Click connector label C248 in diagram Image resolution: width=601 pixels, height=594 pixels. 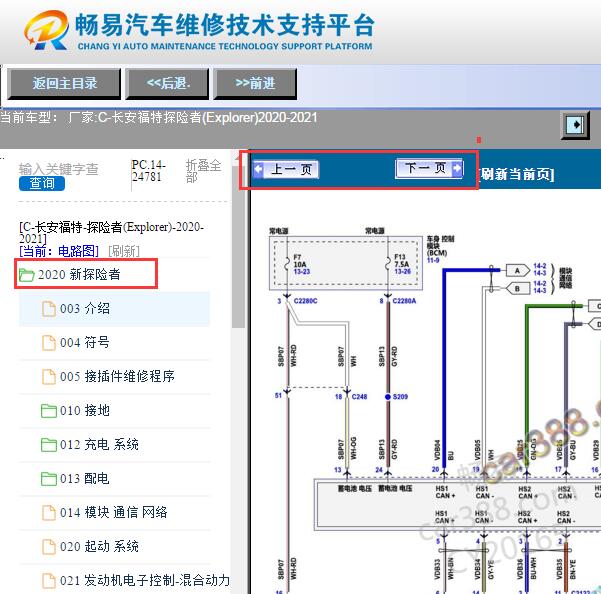click(x=359, y=397)
